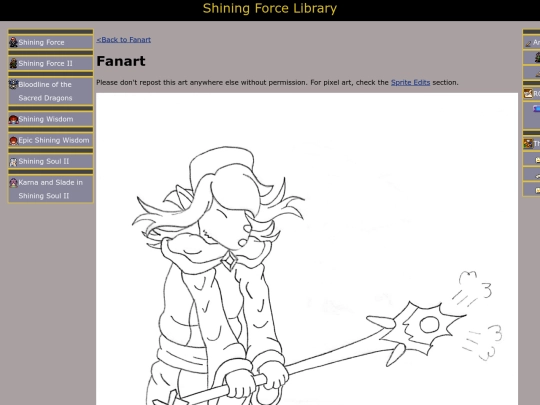Open the Shining Force menu entry

point(51,42)
